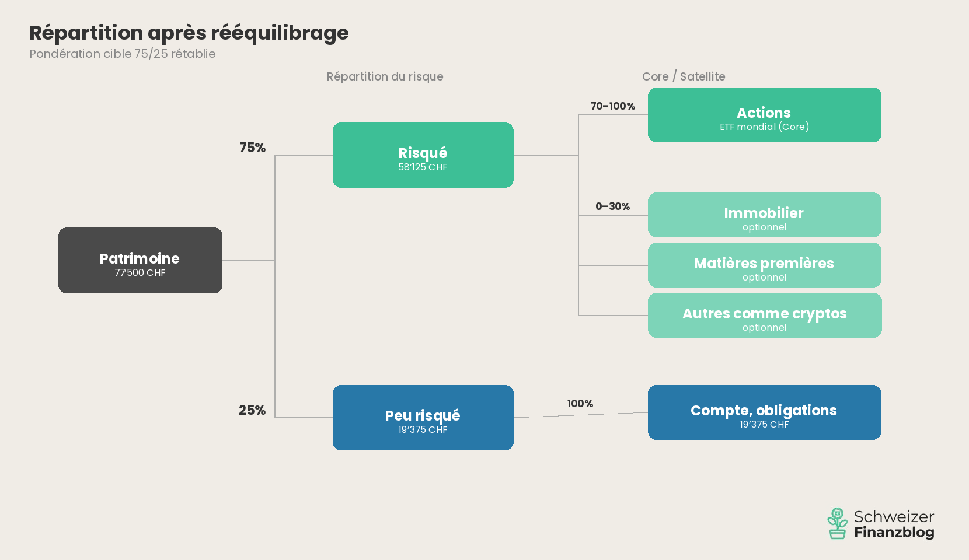Image resolution: width=969 pixels, height=560 pixels.
Task: Click the title Répartition après rééquilibrage
Action: (189, 33)
